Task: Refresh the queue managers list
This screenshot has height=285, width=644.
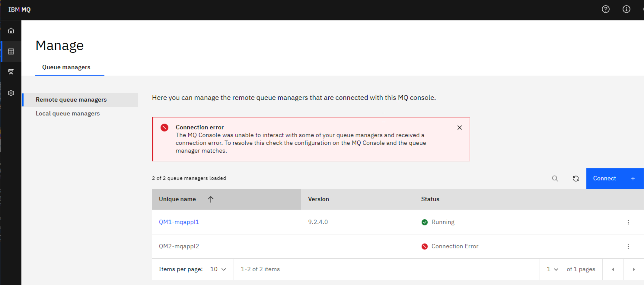Action: pos(576,178)
